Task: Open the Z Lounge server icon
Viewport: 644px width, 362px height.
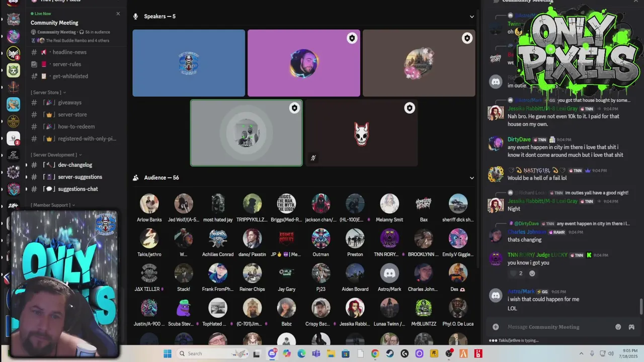Action: coord(13,155)
